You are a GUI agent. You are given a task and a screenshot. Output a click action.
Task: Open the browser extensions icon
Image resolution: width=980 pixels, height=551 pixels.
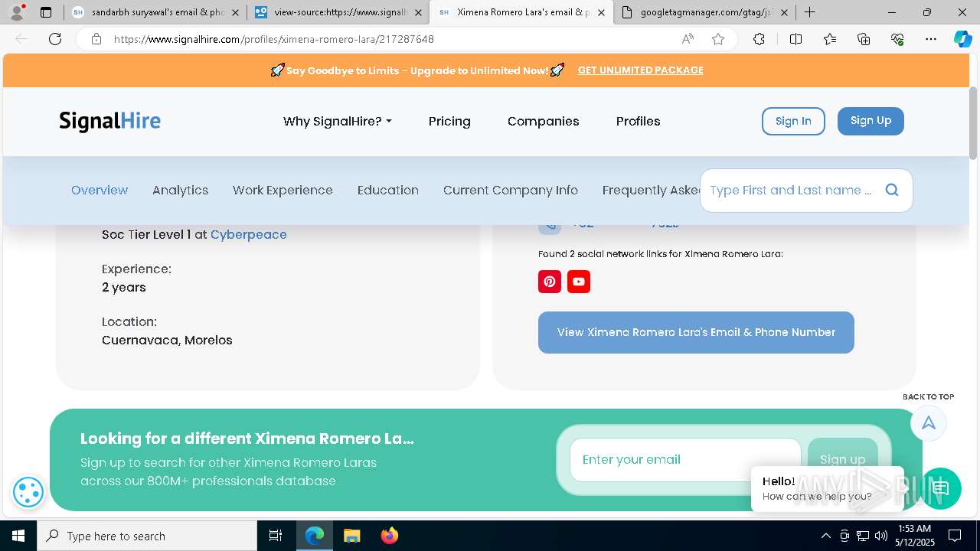click(759, 39)
